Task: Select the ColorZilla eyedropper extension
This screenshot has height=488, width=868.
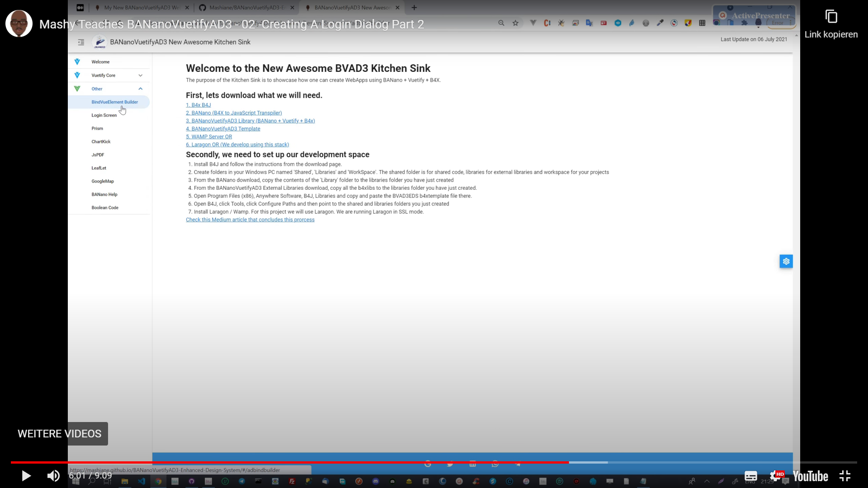Action: tap(660, 22)
